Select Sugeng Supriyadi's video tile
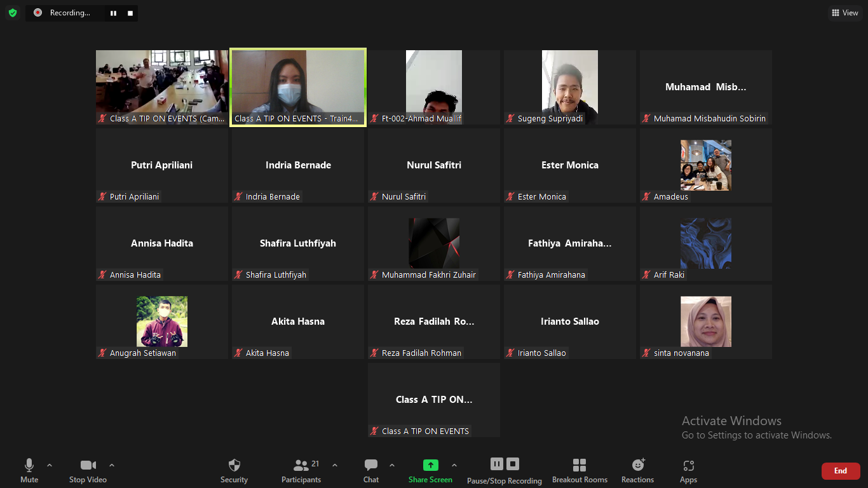 coord(569,87)
